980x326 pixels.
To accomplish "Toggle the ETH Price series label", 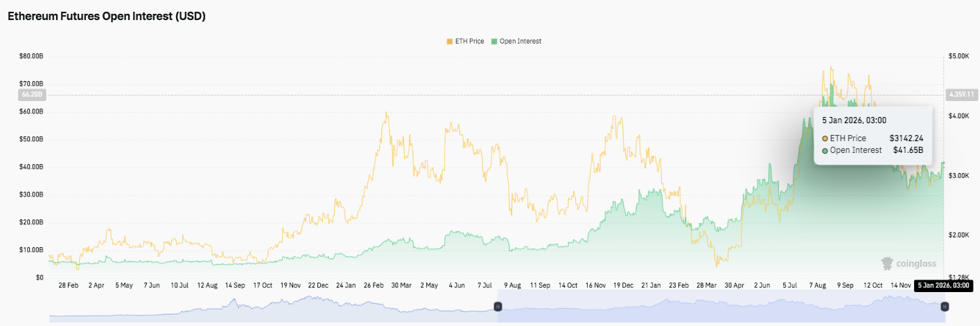I will [x=469, y=42].
